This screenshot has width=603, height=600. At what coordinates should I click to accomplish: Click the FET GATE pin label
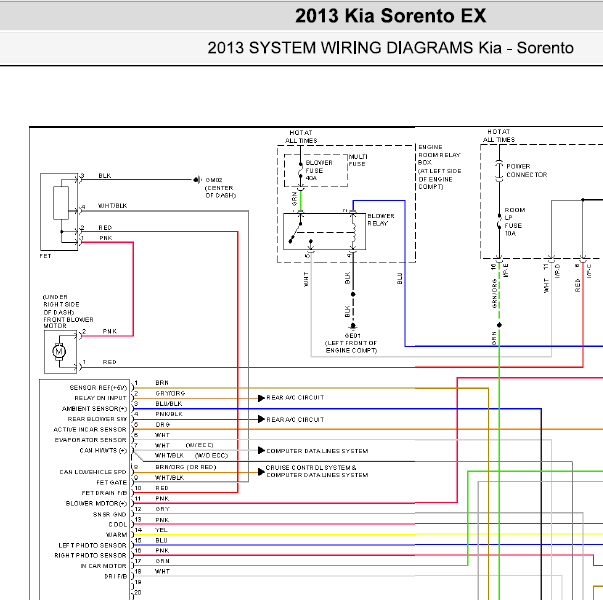(111, 482)
